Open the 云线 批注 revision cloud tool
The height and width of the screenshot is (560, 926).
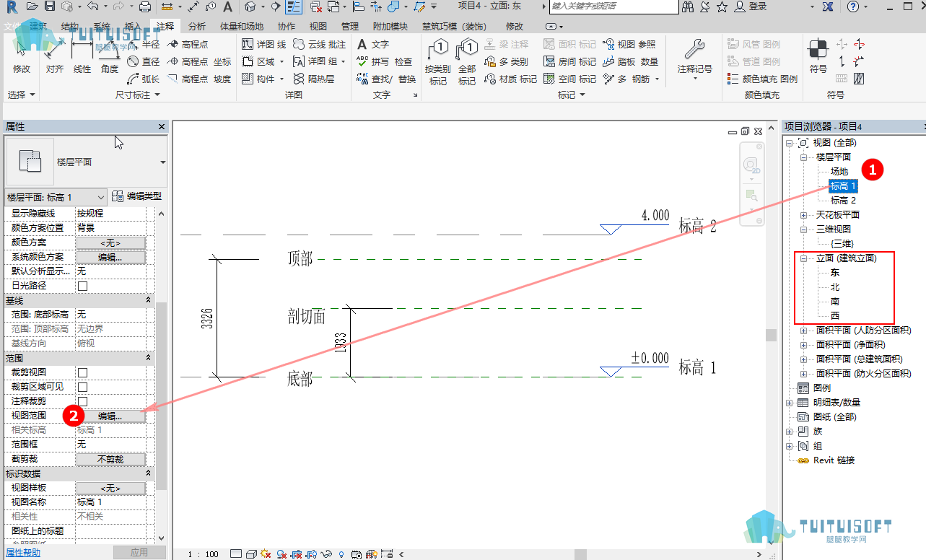(319, 44)
